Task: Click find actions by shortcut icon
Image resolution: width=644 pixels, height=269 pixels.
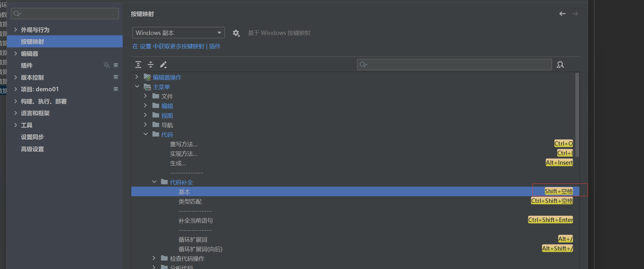Action: click(560, 65)
